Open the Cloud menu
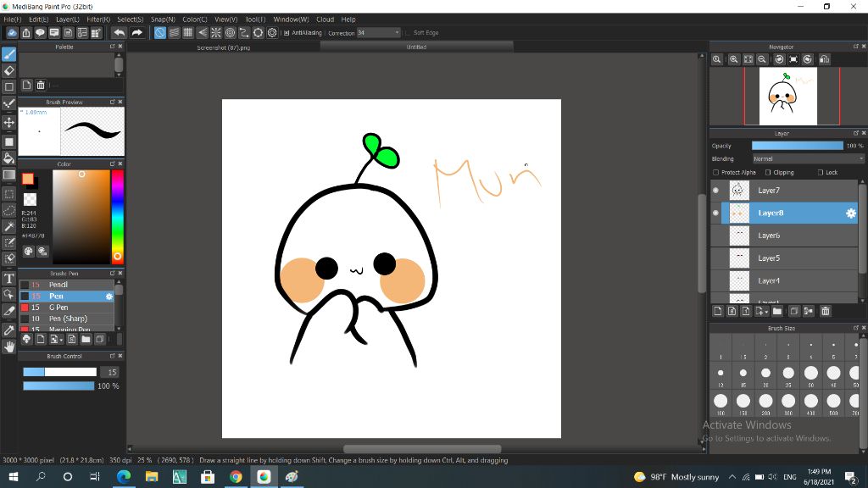This screenshot has width=868, height=488. click(325, 19)
